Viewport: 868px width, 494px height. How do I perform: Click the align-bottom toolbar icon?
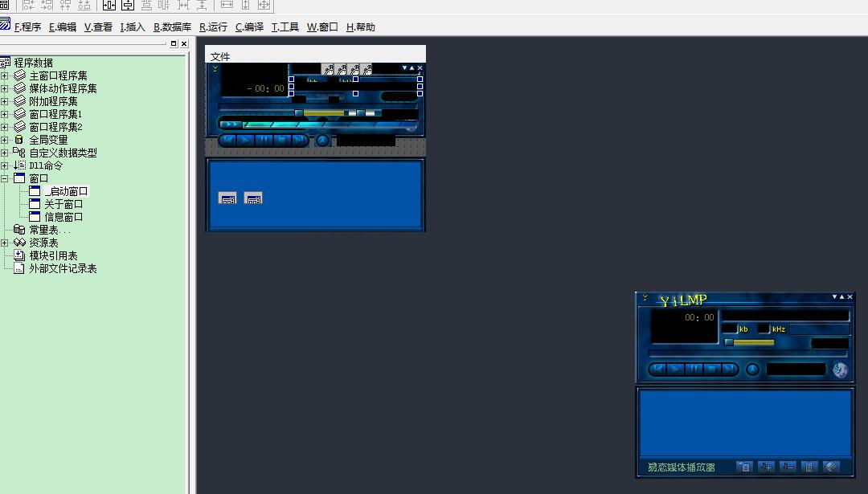[84, 6]
